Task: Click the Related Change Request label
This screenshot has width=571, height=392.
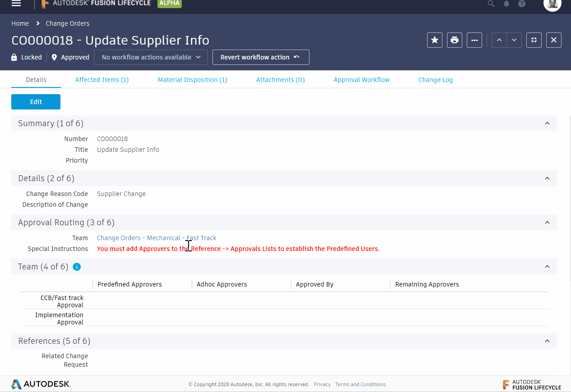Action: (65, 360)
